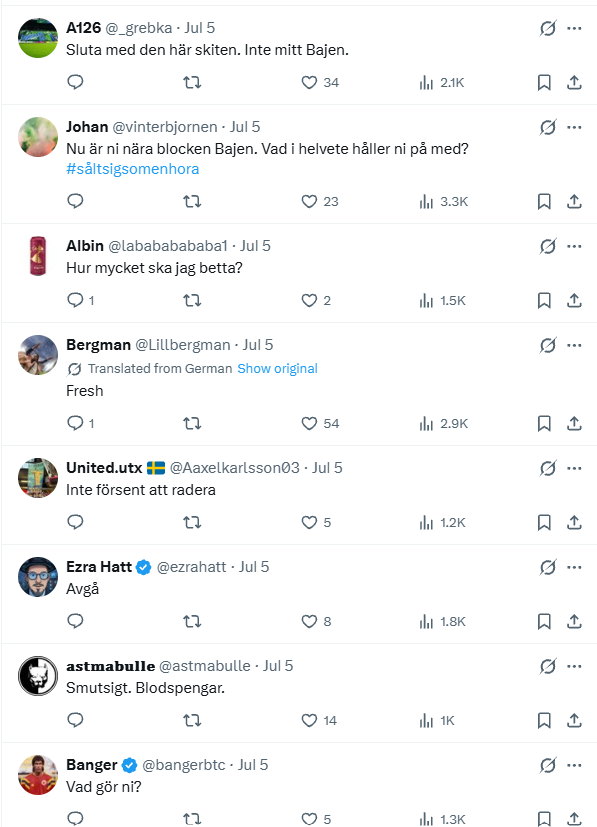The width and height of the screenshot is (597, 827).
Task: Open more options for Bergman's tweet
Action: tap(574, 345)
